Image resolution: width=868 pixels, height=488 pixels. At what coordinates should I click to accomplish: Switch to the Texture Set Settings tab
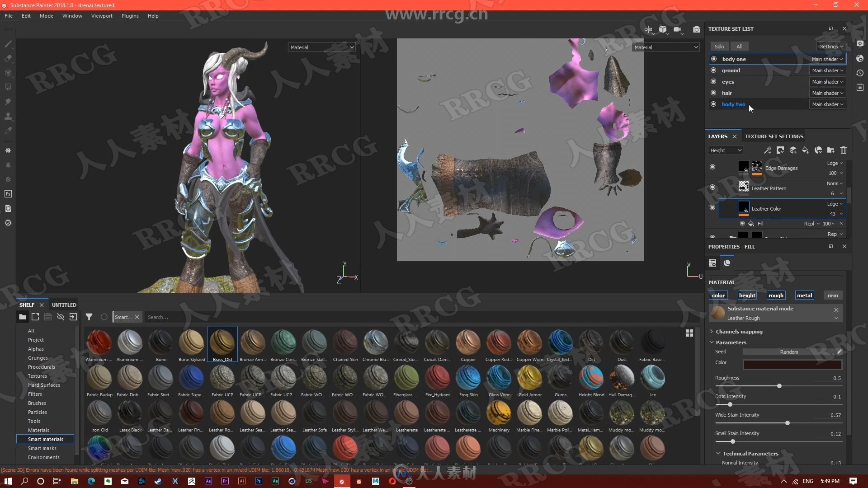[x=774, y=136]
